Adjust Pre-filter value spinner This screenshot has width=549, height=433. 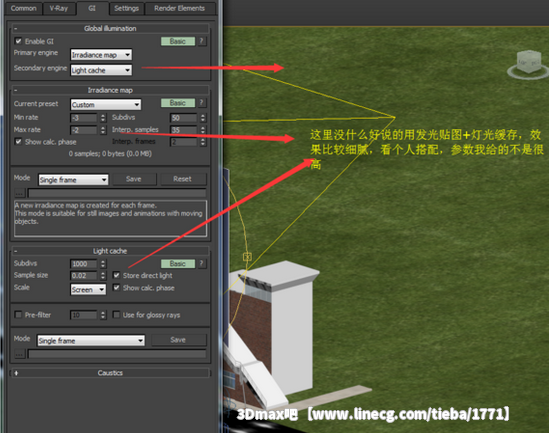(x=103, y=315)
